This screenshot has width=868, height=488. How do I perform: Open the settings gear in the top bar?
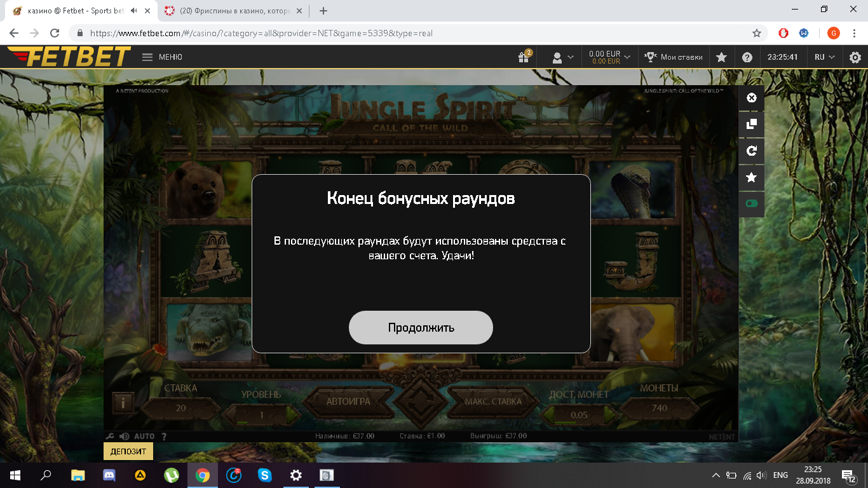click(x=855, y=57)
